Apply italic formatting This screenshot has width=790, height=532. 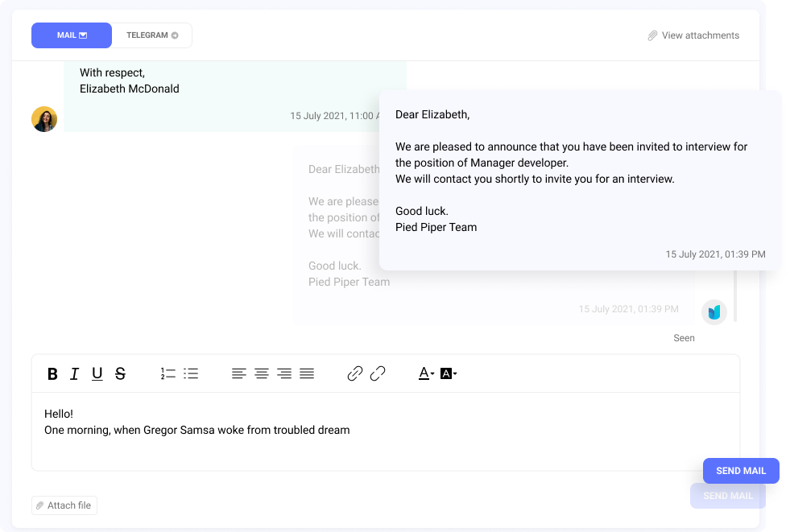[x=74, y=373]
